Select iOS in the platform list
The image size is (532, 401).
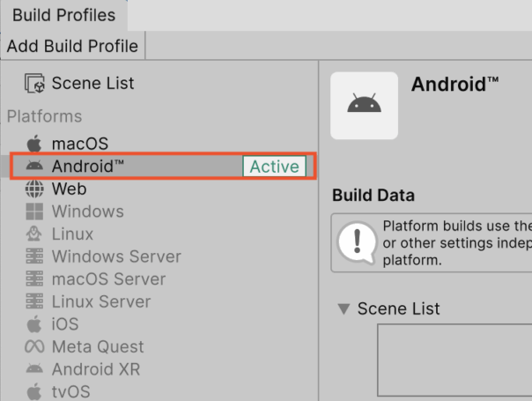(65, 324)
